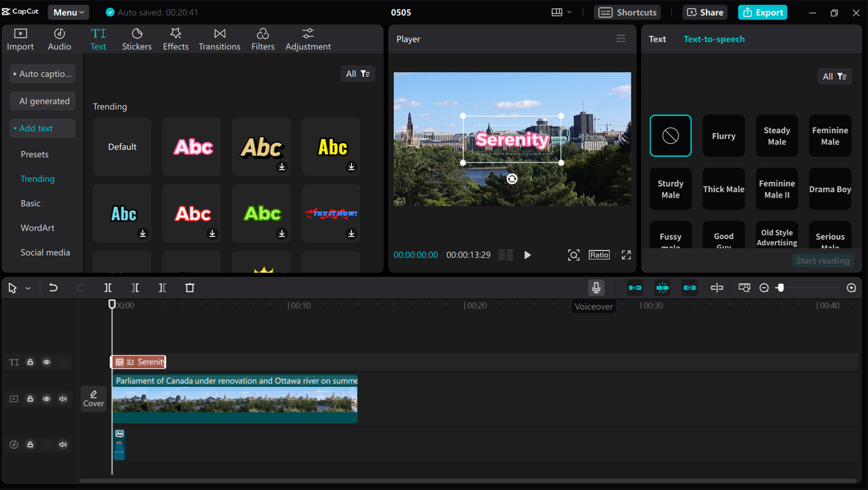Select the Split tool in the timeline toolbar
This screenshot has width=868, height=490.
108,287
